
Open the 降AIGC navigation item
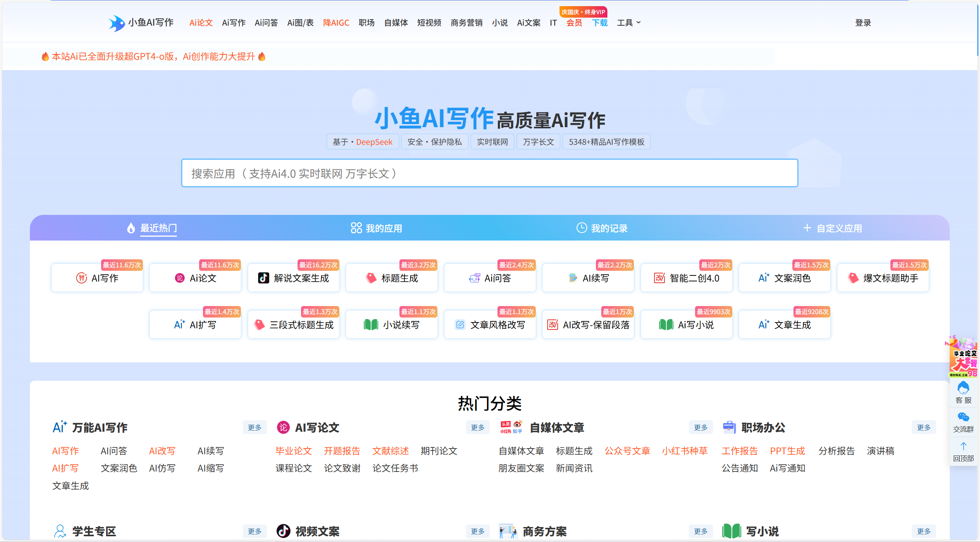tap(336, 23)
